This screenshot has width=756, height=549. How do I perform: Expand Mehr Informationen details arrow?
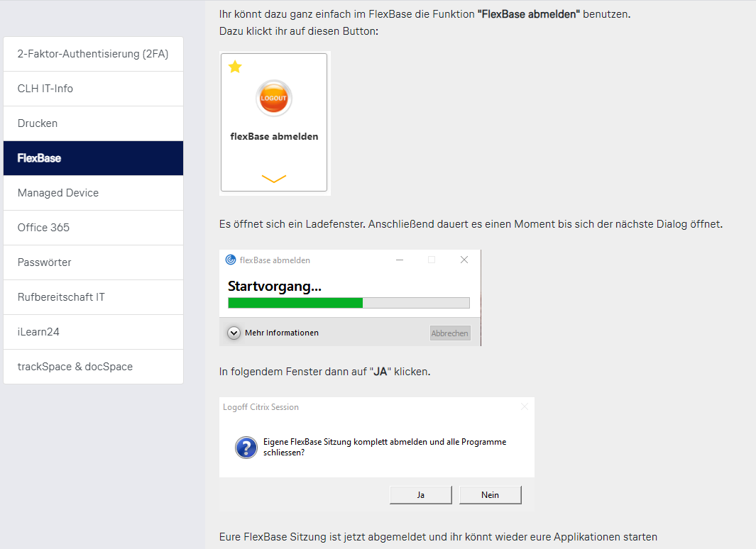[x=234, y=333]
